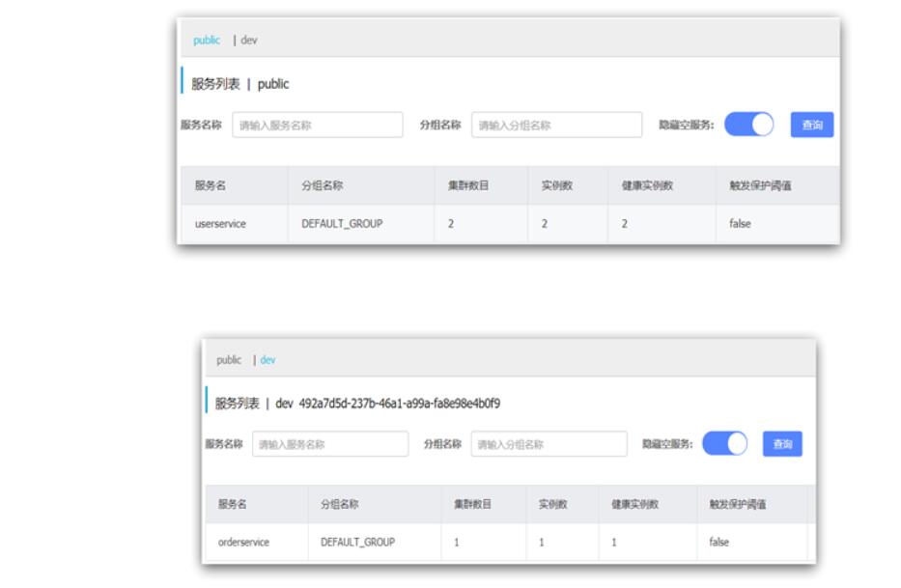Select the dev namespace tab in the dev panel
Viewport: 901px width, 588px height.
(267, 360)
